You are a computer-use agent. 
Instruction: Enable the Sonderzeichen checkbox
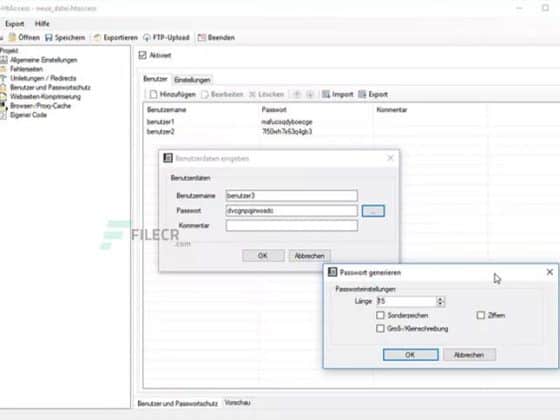point(380,315)
